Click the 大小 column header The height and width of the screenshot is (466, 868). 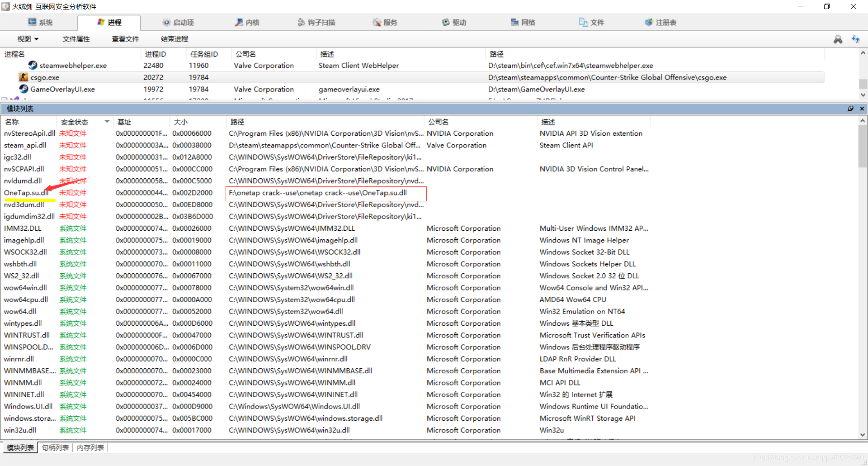pos(198,122)
